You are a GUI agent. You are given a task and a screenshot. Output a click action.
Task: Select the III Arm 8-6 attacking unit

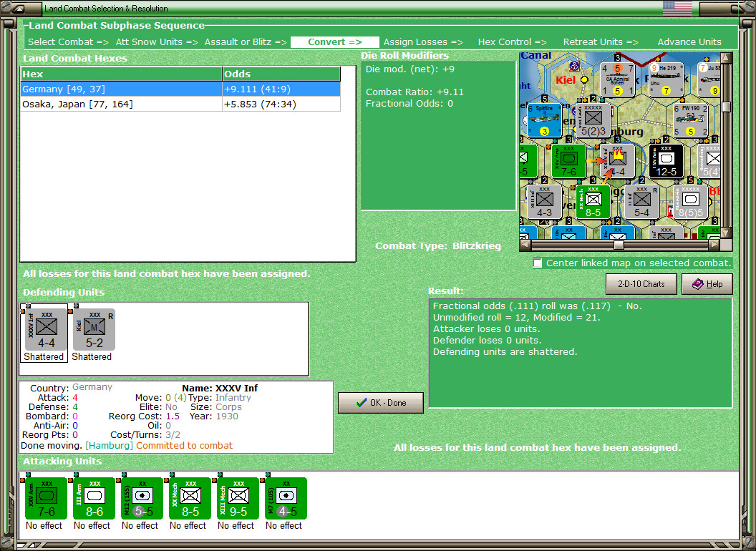[x=94, y=499]
